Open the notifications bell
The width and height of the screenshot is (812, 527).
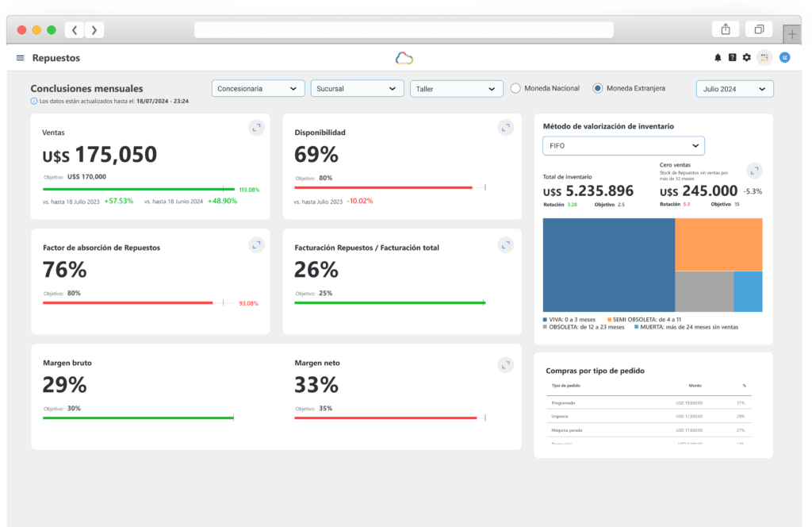coord(718,57)
